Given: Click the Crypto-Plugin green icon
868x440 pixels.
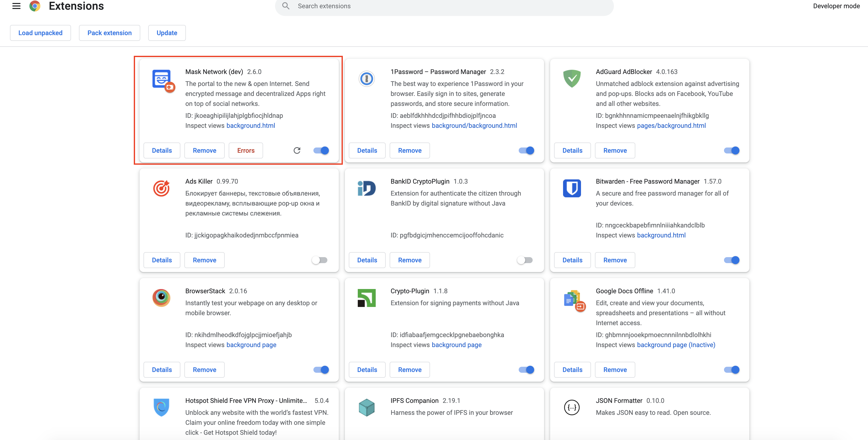Looking at the screenshot, I should click(366, 298).
